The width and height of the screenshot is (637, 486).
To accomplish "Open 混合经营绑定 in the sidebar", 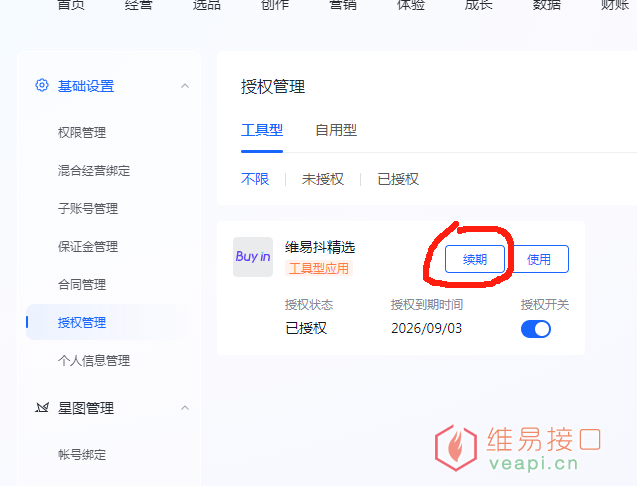I will [x=94, y=171].
